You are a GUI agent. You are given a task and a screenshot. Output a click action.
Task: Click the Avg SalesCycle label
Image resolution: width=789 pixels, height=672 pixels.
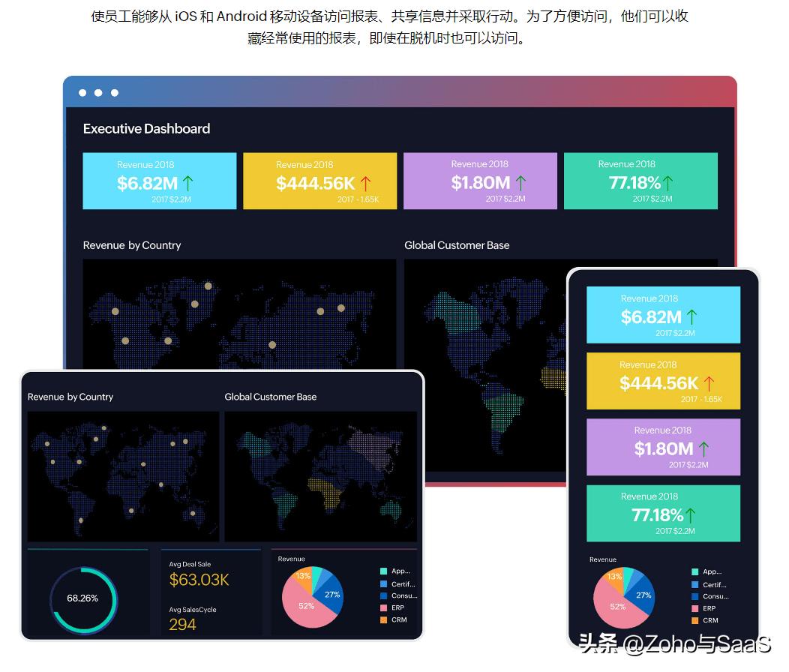pos(193,610)
